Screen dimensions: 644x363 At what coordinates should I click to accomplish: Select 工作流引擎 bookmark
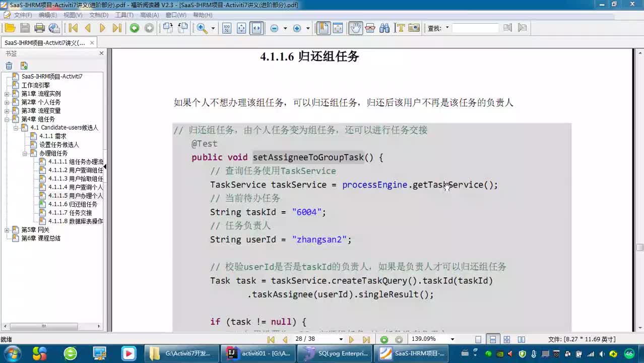[x=35, y=85]
